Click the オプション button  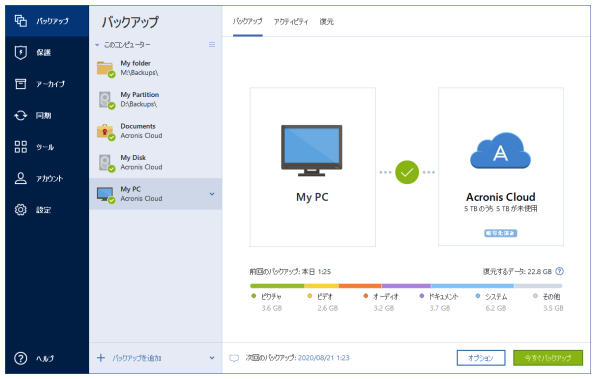point(481,358)
